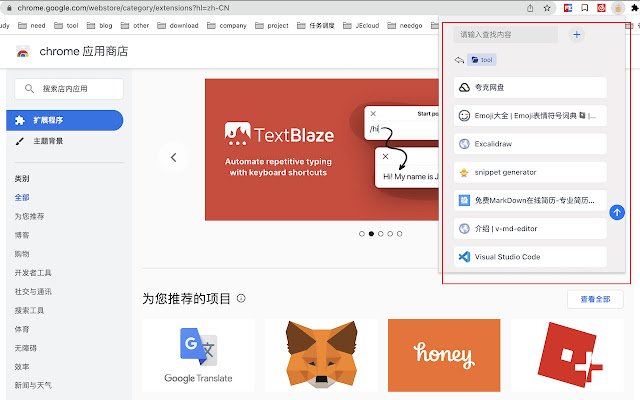The image size is (640, 400).
Task: Focus the store search field 搜索店内应用
Action: (x=69, y=89)
